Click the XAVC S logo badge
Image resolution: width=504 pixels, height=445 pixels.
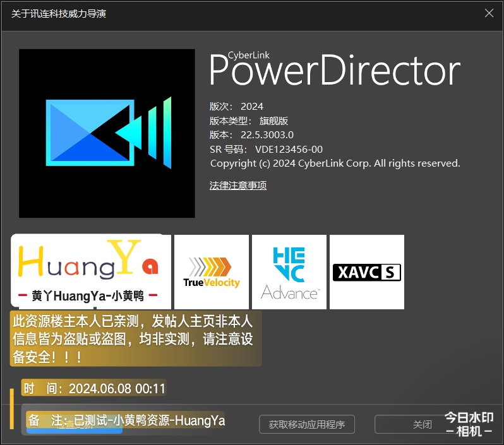point(367,272)
